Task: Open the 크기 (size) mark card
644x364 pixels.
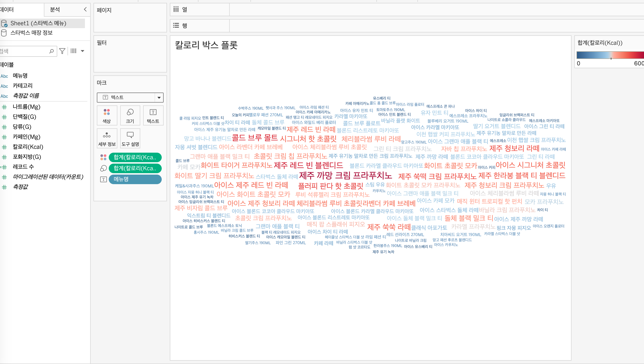Action: pyautogui.click(x=130, y=115)
